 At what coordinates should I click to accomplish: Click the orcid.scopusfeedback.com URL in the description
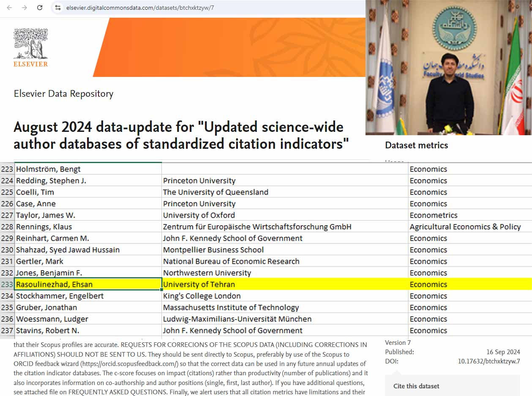130,363
